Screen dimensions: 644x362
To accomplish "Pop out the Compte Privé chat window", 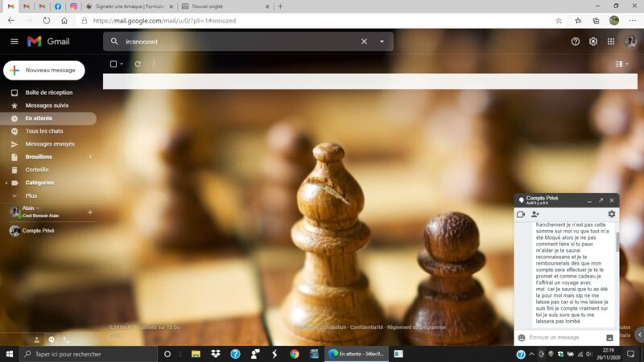I will tap(601, 200).
